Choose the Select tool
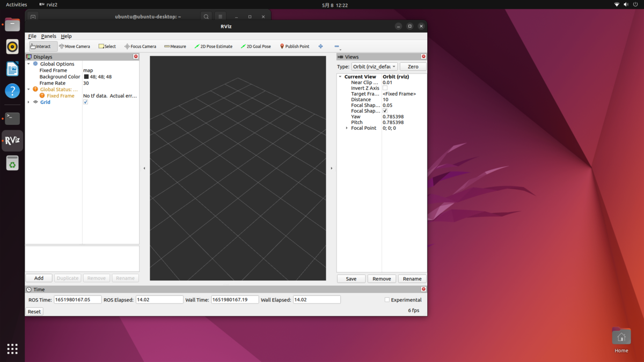This screenshot has height=362, width=644. pos(107,46)
